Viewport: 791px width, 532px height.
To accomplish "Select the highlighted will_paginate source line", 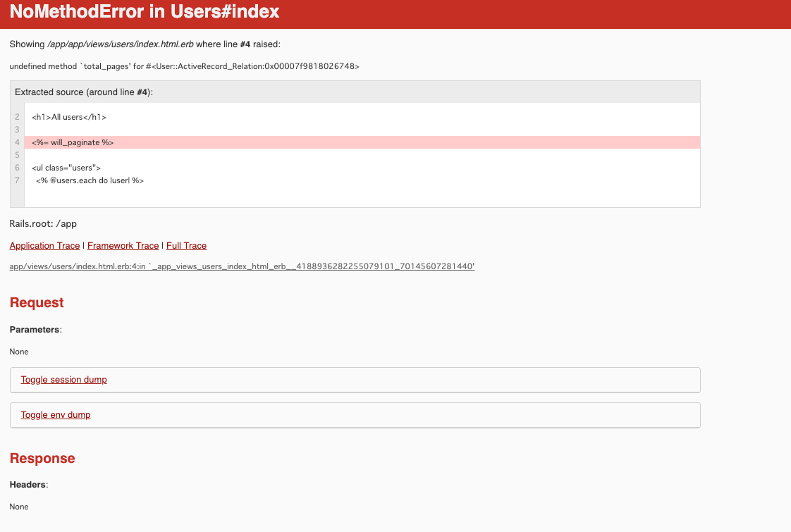I will (362, 142).
